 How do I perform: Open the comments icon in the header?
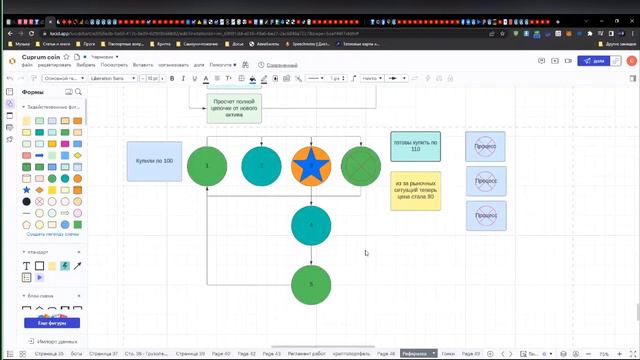(x=541, y=61)
